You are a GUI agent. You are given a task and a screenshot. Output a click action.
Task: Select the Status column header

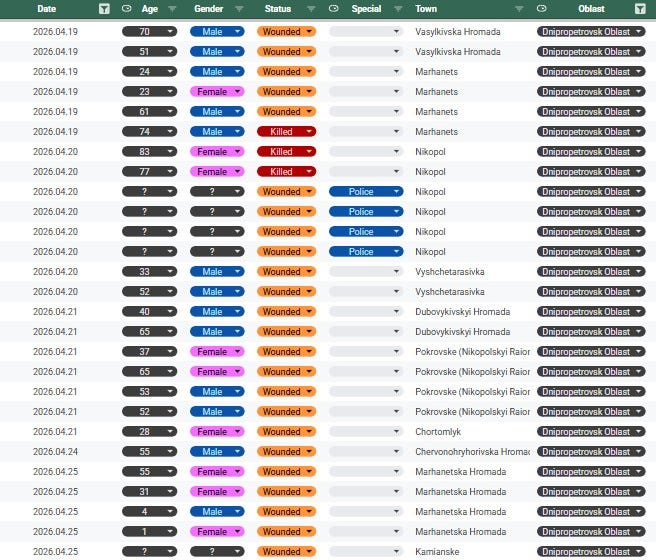[278, 9]
